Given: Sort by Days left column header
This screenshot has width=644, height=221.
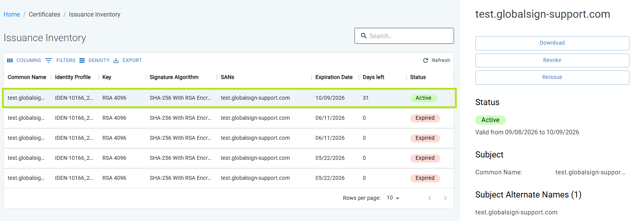Looking at the screenshot, I should [374, 77].
